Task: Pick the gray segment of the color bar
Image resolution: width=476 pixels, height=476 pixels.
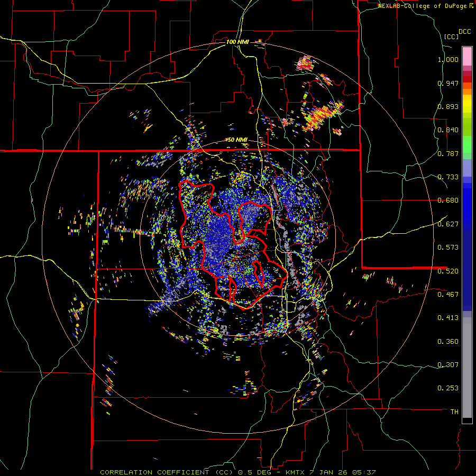Action: tap(467, 368)
